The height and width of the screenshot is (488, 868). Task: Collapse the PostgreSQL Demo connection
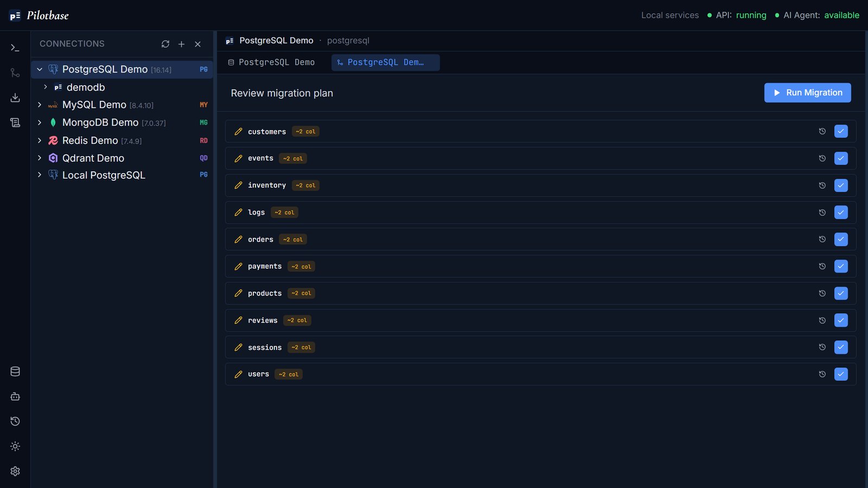pyautogui.click(x=40, y=69)
